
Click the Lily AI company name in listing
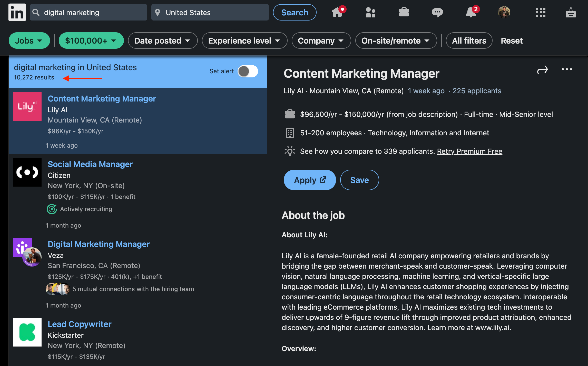coord(57,110)
